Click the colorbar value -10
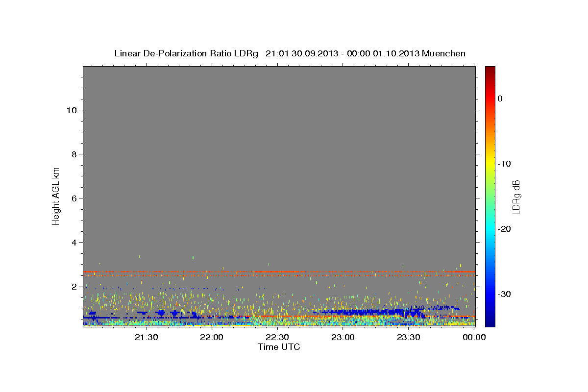588x392 pixels. 504,164
